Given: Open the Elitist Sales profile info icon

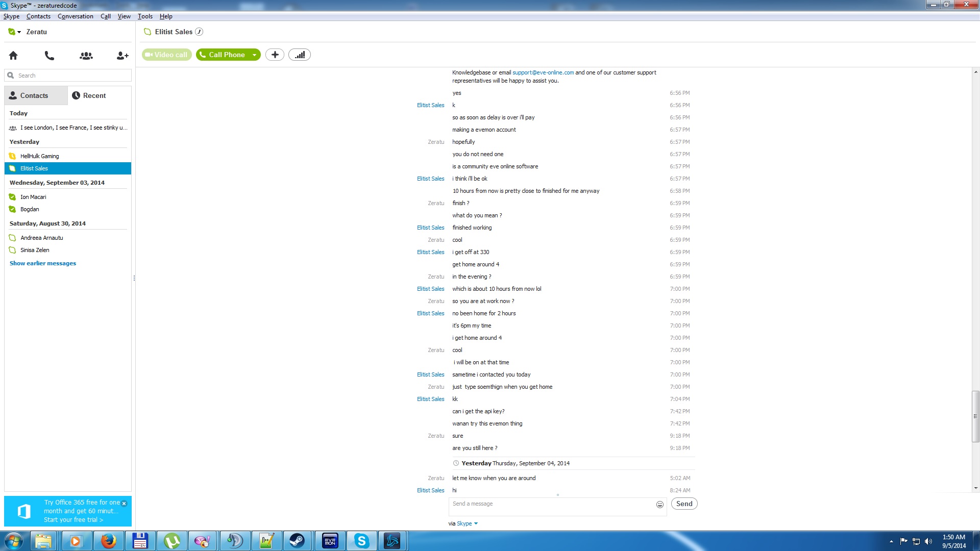Looking at the screenshot, I should pyautogui.click(x=199, y=32).
